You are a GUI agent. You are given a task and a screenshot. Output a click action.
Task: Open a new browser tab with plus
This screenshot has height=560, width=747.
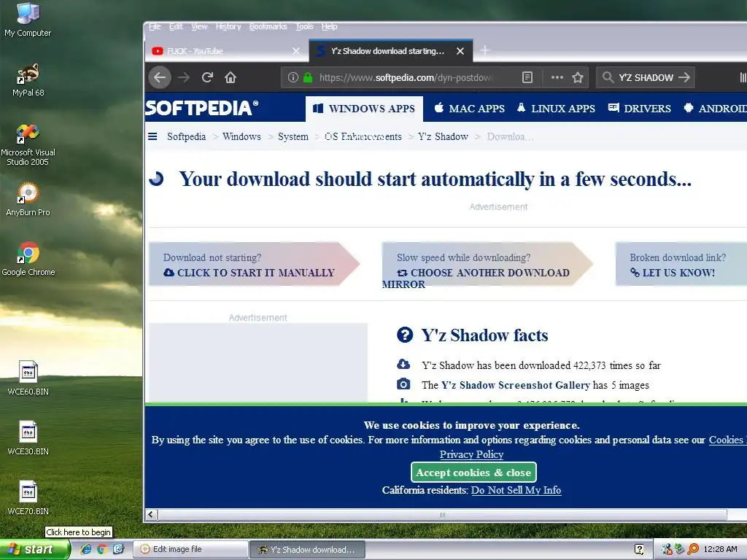484,50
